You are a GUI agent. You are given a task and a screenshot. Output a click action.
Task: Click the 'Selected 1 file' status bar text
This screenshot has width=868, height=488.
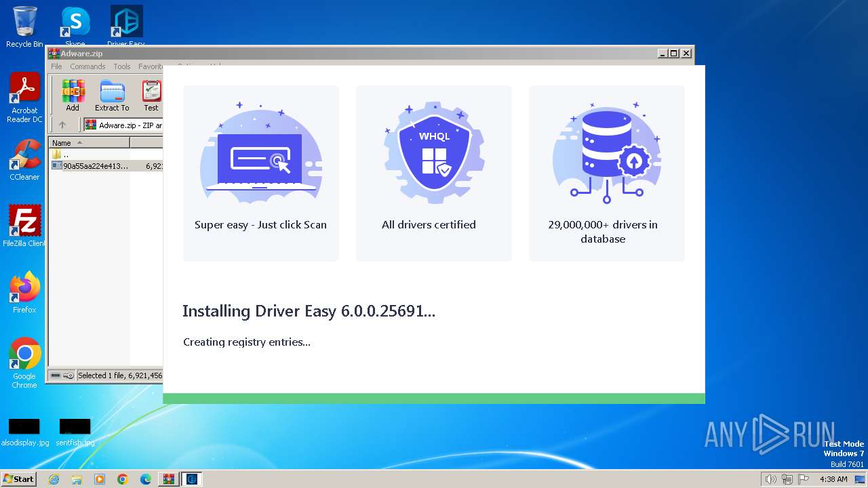point(120,375)
